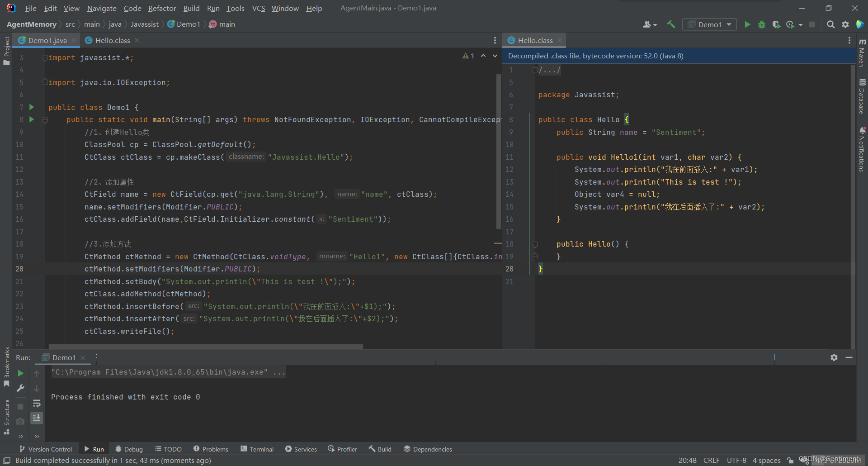Screen dimensions: 868x466
Task: Toggle the Notifications tool window
Action: click(862, 149)
